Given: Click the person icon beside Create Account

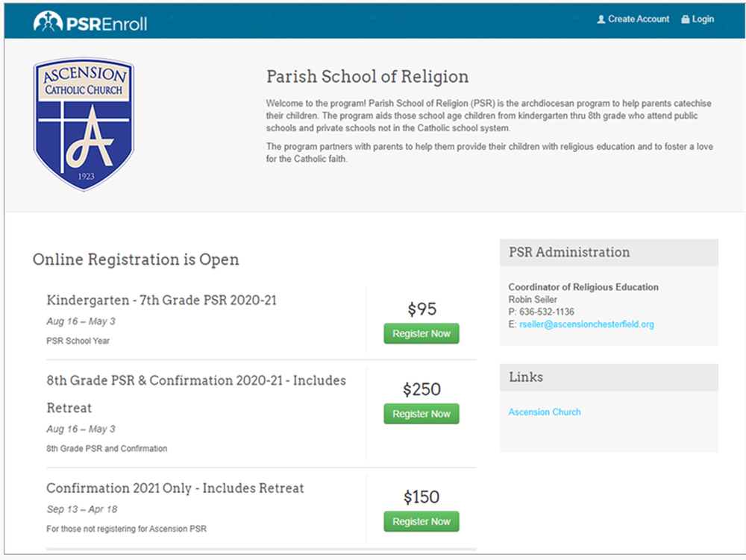Looking at the screenshot, I should (x=601, y=19).
